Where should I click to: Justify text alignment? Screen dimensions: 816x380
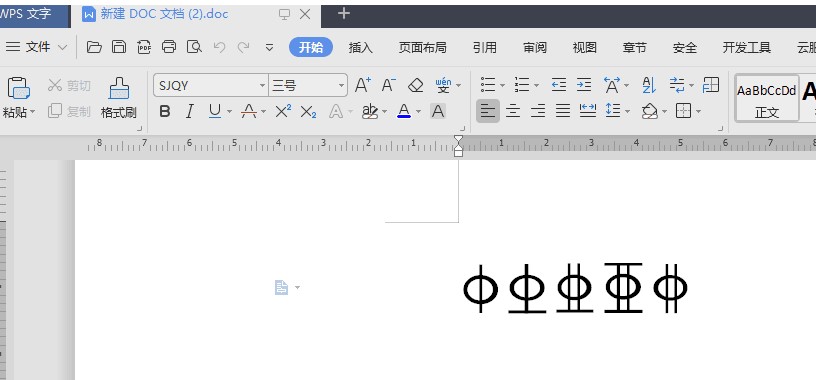pos(563,111)
